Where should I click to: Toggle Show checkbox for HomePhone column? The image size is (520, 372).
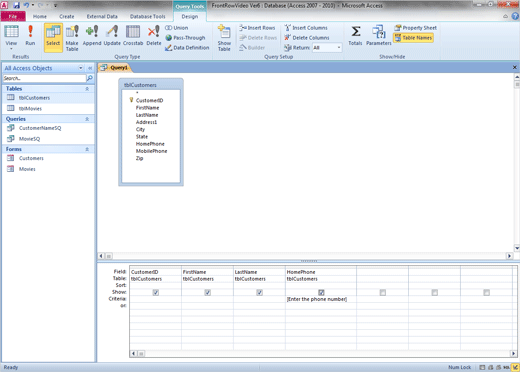[x=321, y=292]
